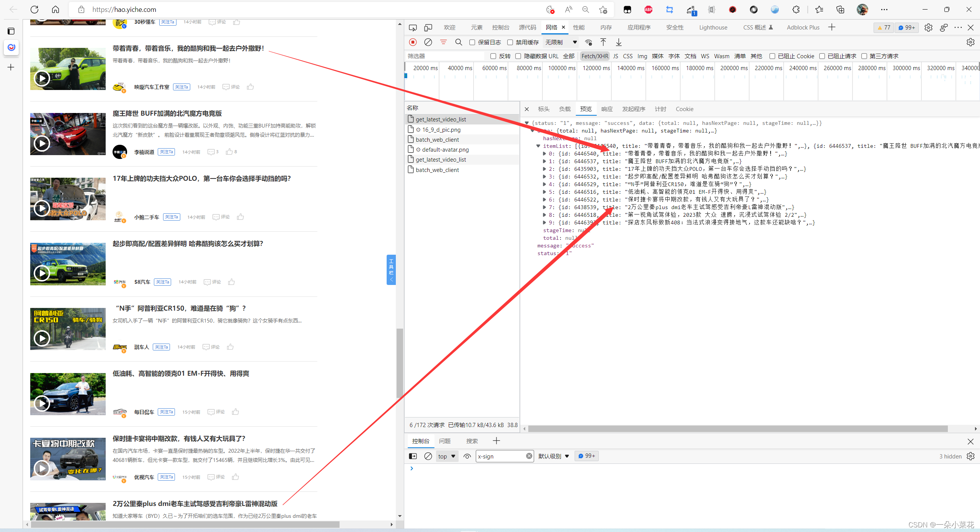Image resolution: width=980 pixels, height=532 pixels.
Task: Stop recording network log
Action: 413,42
